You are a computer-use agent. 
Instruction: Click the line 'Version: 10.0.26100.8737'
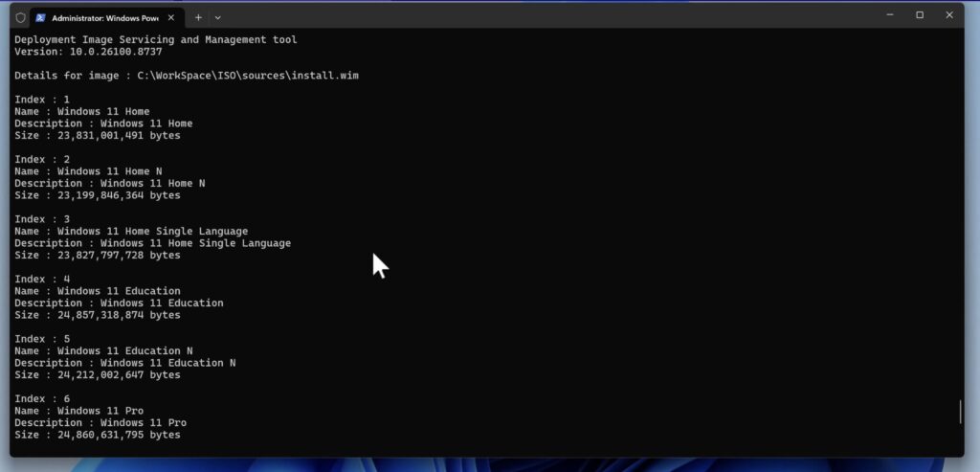coord(88,52)
